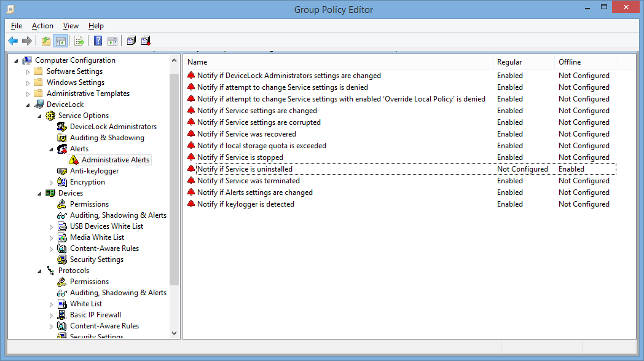Click the Administrative Alerts warning triangle icon

point(74,160)
